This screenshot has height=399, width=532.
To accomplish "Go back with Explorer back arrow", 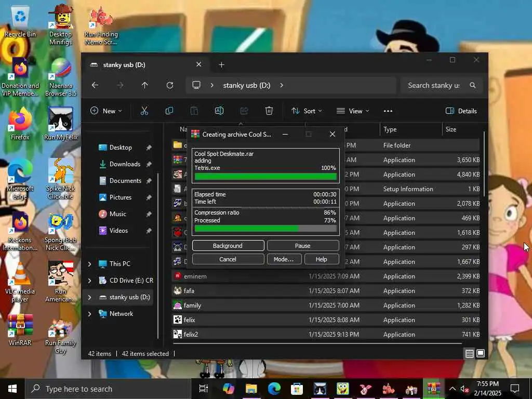I will click(x=95, y=85).
